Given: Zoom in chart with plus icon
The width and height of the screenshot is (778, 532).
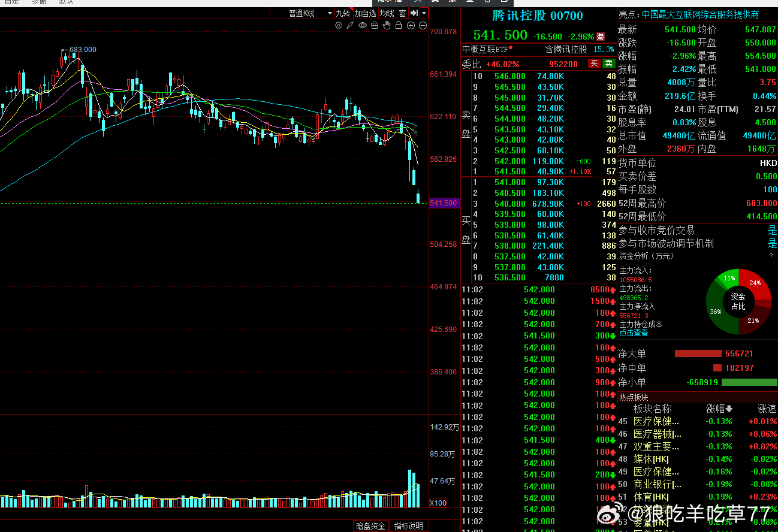Looking at the screenshot, I should 411,25.
